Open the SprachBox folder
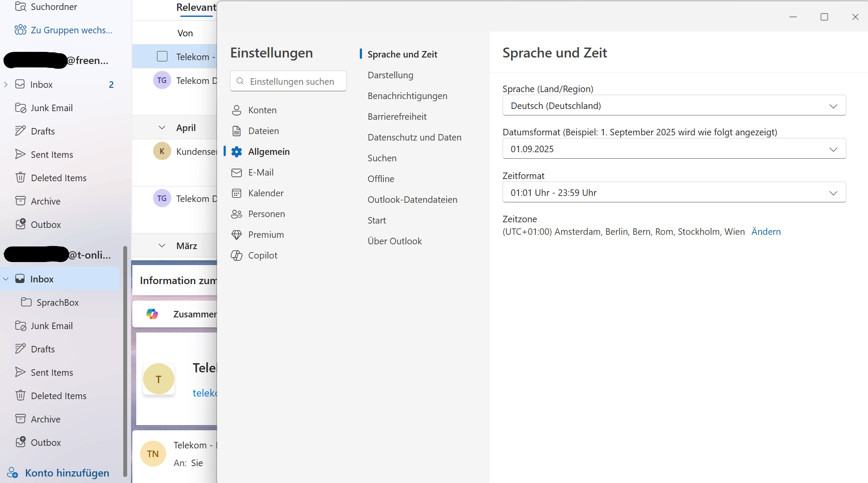The image size is (868, 483). click(58, 302)
